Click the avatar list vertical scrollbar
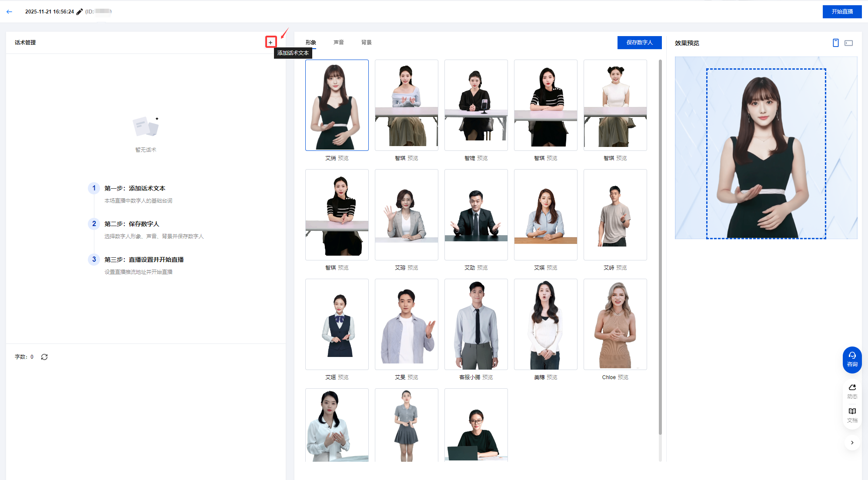 tap(660, 248)
